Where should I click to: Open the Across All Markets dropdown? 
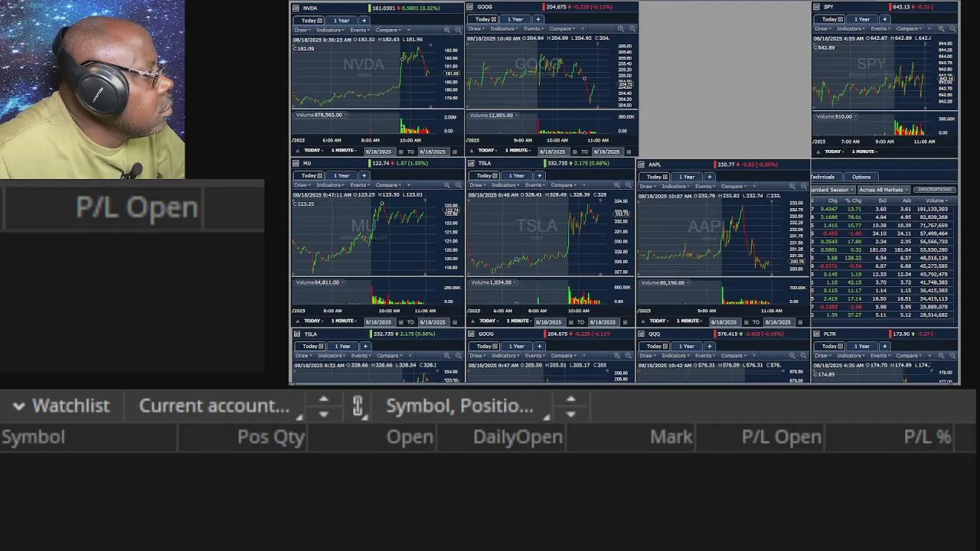point(883,190)
